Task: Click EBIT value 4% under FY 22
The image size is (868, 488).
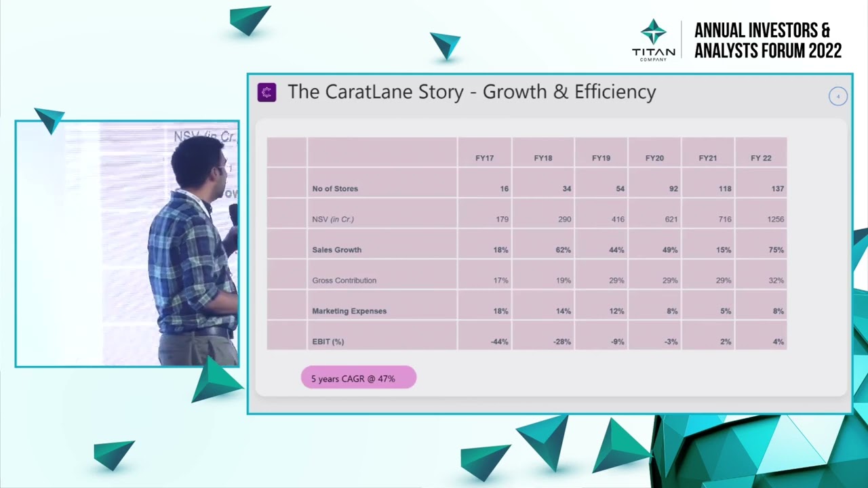Action: [778, 341]
